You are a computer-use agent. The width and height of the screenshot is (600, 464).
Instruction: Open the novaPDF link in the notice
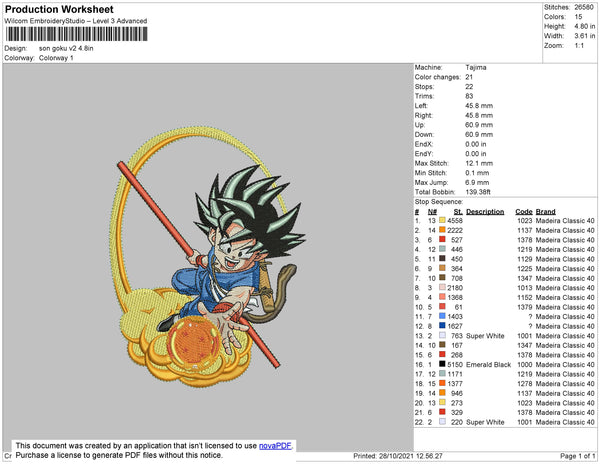pyautogui.click(x=275, y=446)
